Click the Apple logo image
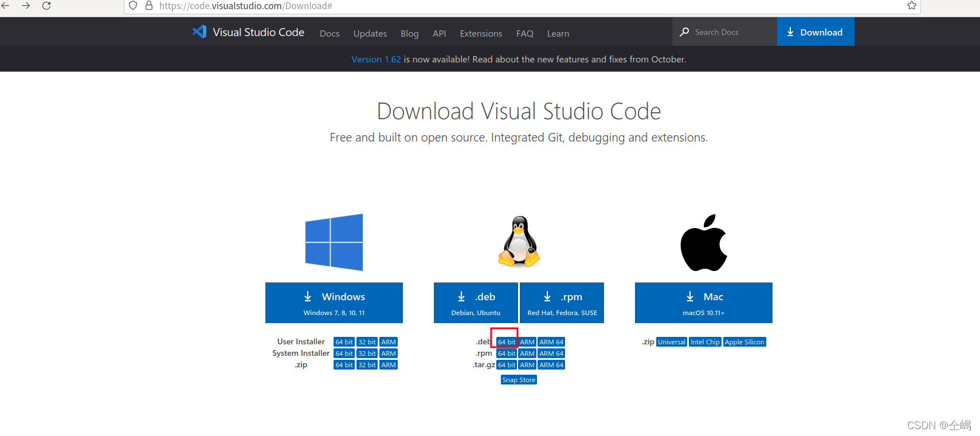Screen dimensions: 980x436 pyautogui.click(x=704, y=242)
